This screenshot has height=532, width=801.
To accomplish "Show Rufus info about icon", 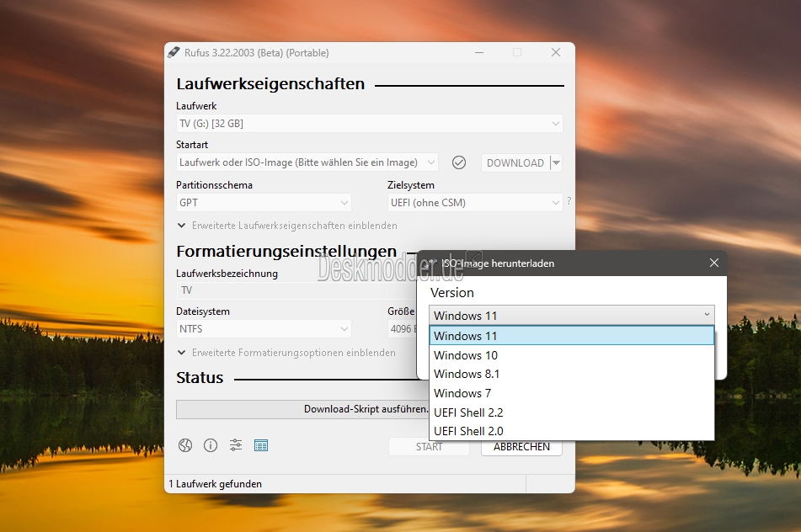I will (x=211, y=445).
